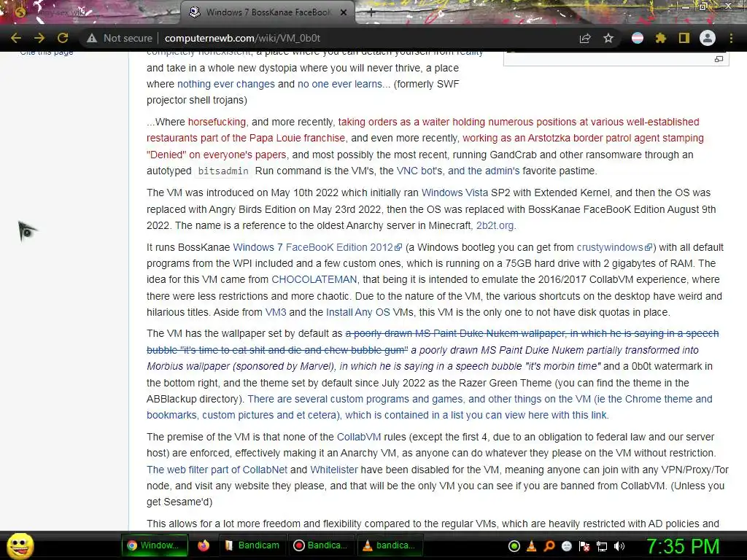Click the pink and blue striped extension icon

pos(638,38)
